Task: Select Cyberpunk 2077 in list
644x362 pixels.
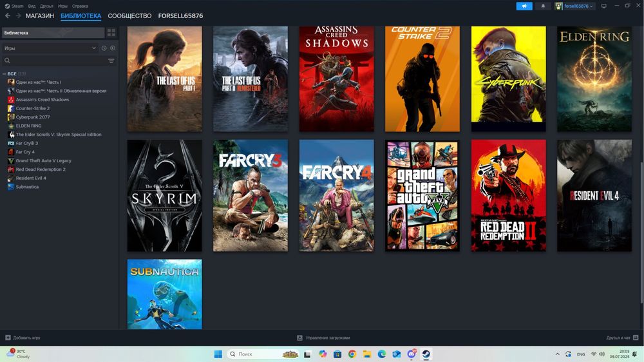Action: coord(32,117)
